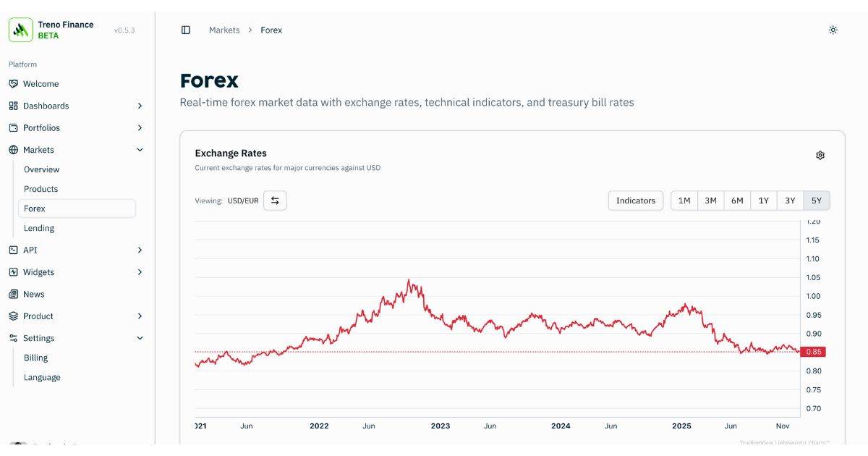The image size is (868, 456).
Task: Click the currency swap icon beside USD/EUR
Action: [x=274, y=200]
